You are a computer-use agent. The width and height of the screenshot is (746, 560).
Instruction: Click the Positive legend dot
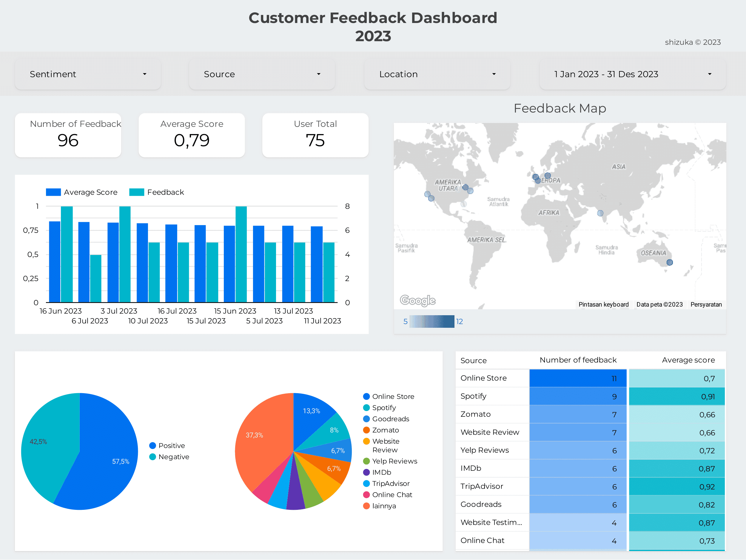click(x=152, y=446)
